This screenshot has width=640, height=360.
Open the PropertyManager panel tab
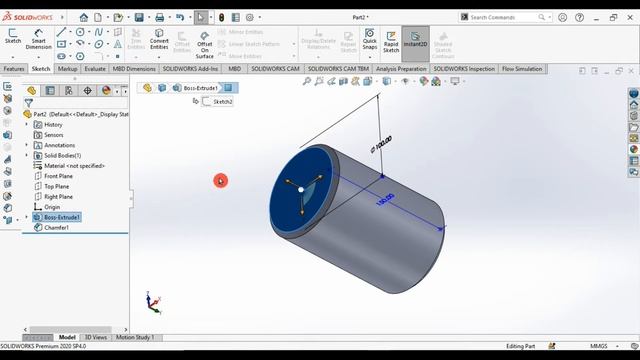[50, 91]
